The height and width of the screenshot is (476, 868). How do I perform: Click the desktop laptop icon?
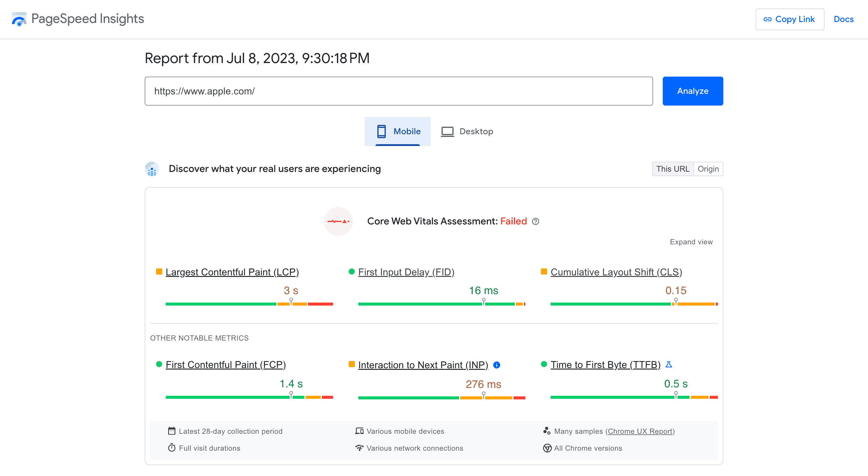coord(448,132)
